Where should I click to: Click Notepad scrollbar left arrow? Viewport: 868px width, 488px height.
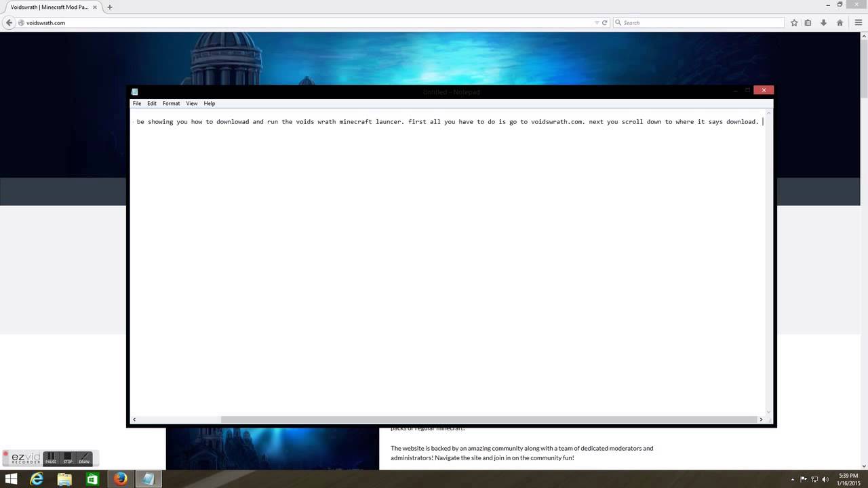click(134, 420)
